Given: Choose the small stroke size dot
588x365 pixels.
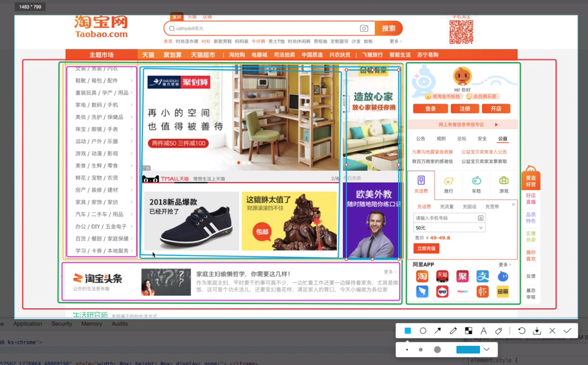Looking at the screenshot, I should click(407, 350).
